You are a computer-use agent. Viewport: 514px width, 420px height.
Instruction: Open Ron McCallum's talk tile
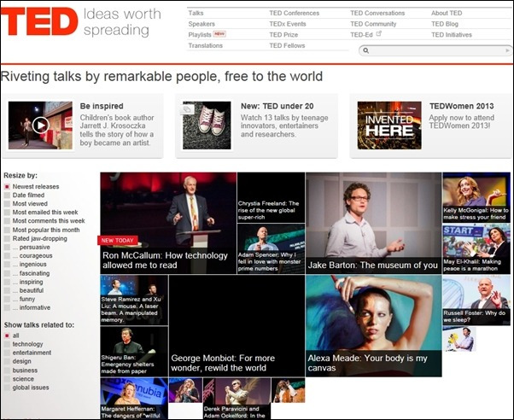click(x=168, y=223)
